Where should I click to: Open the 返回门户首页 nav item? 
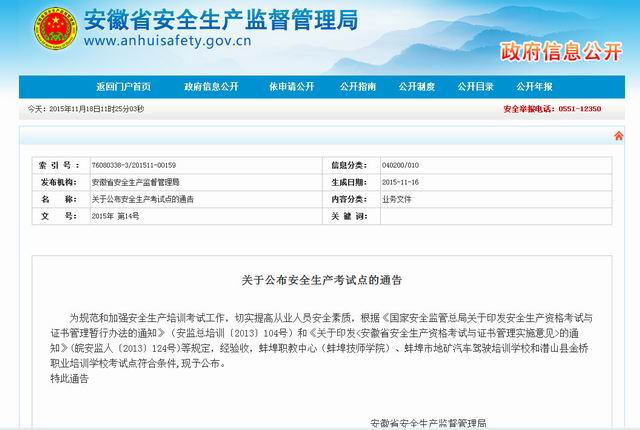123,87
